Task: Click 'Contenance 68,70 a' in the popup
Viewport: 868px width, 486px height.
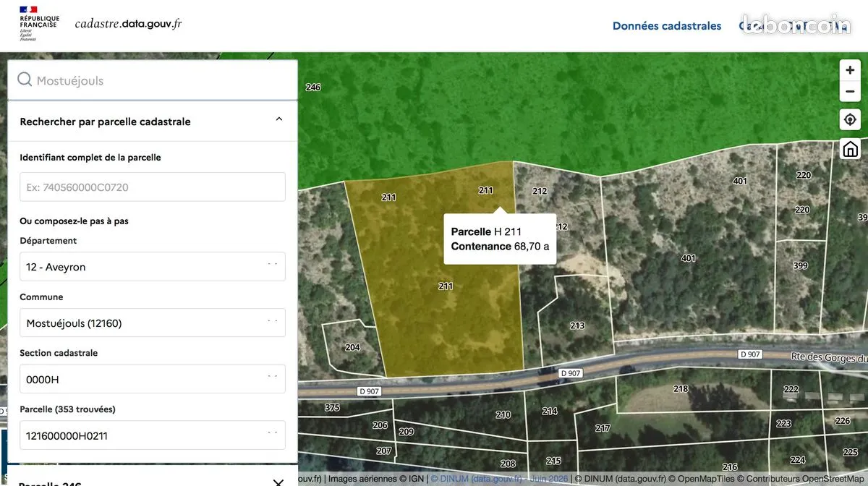Action: point(500,246)
